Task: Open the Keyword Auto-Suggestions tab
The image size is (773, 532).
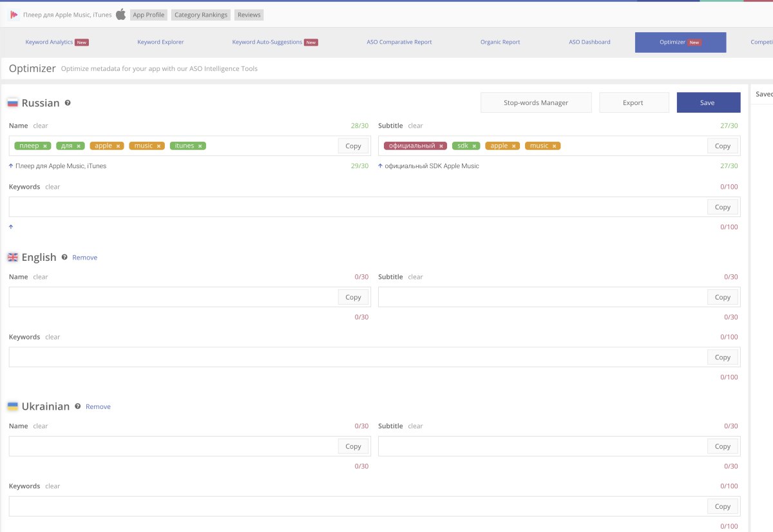Action: point(275,42)
